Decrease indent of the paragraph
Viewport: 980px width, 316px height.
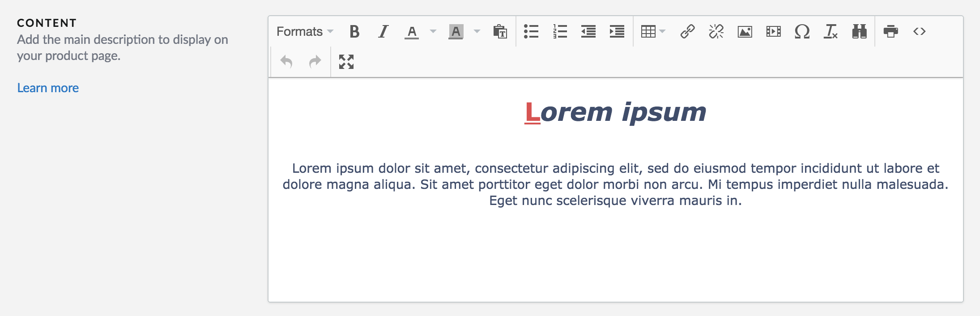588,32
